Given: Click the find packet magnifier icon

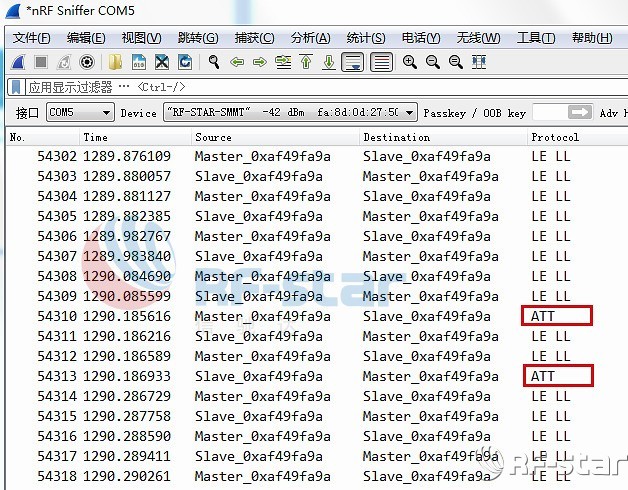Looking at the screenshot, I should point(214,62).
